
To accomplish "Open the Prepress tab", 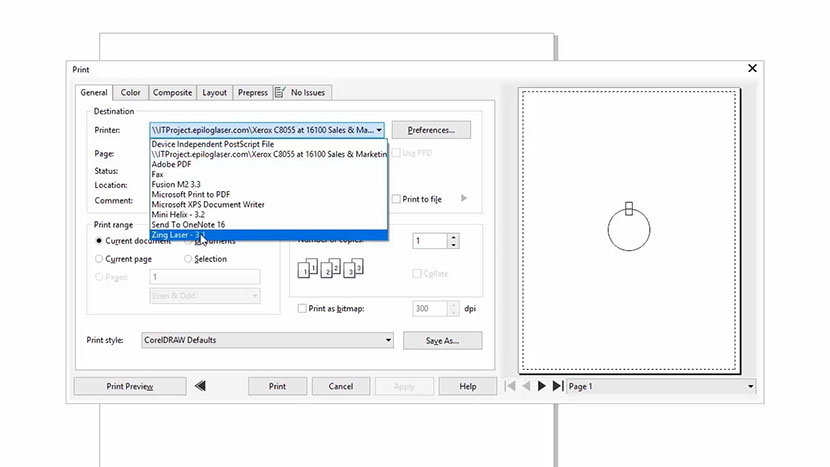I will point(252,93).
